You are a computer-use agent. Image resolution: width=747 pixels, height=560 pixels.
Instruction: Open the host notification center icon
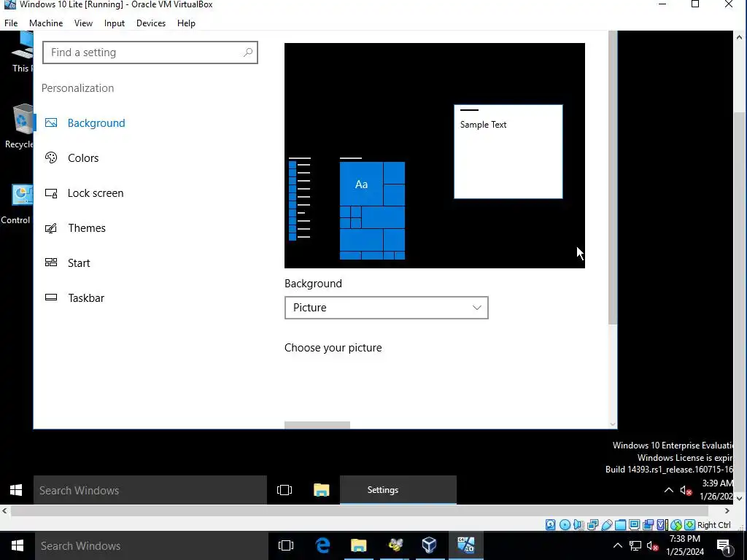(x=724, y=545)
